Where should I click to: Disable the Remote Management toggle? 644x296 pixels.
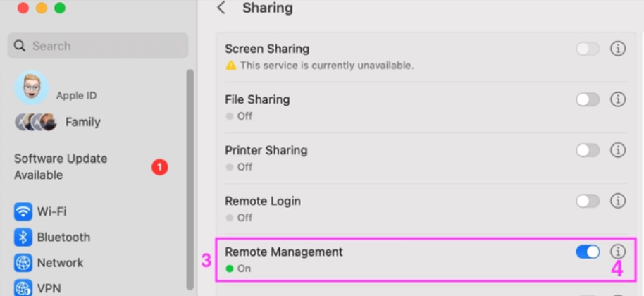click(x=588, y=252)
